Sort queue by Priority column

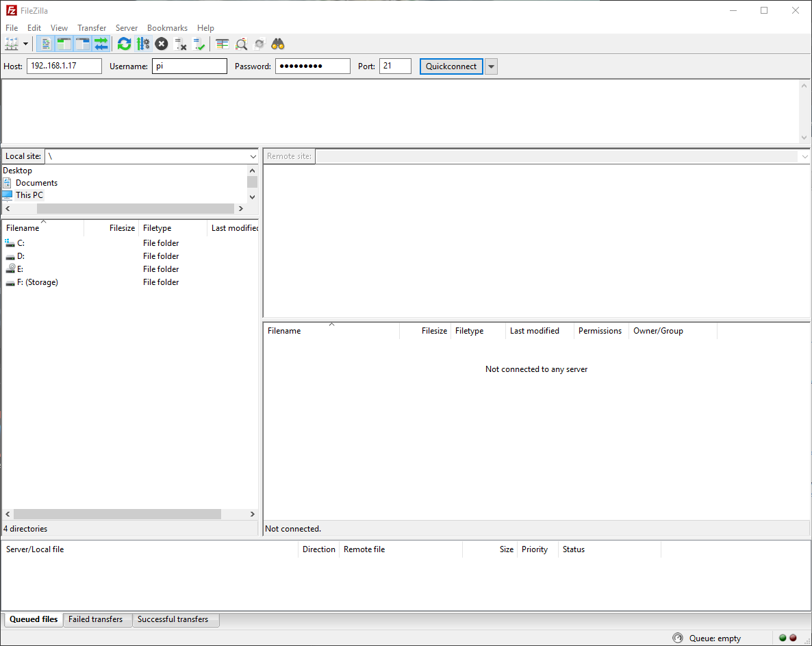pos(537,549)
